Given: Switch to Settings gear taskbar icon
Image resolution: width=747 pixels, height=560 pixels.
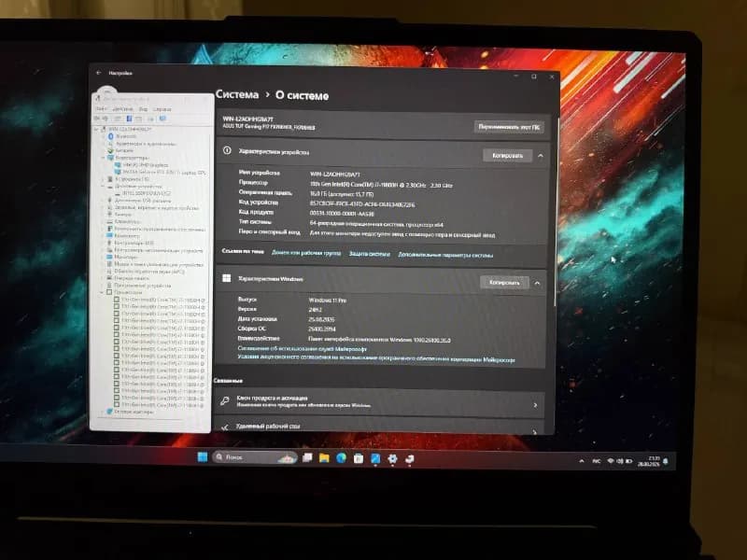Looking at the screenshot, I should 392,458.
